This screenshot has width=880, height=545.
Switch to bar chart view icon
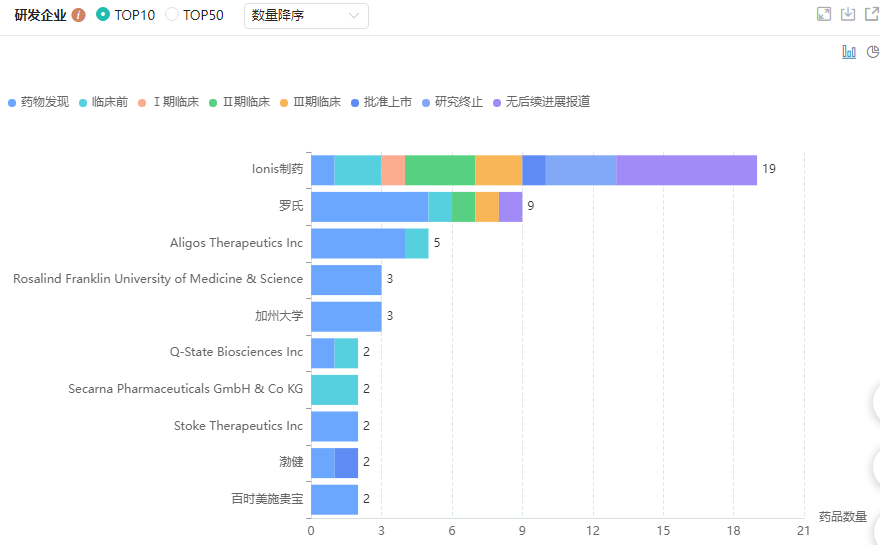point(849,52)
